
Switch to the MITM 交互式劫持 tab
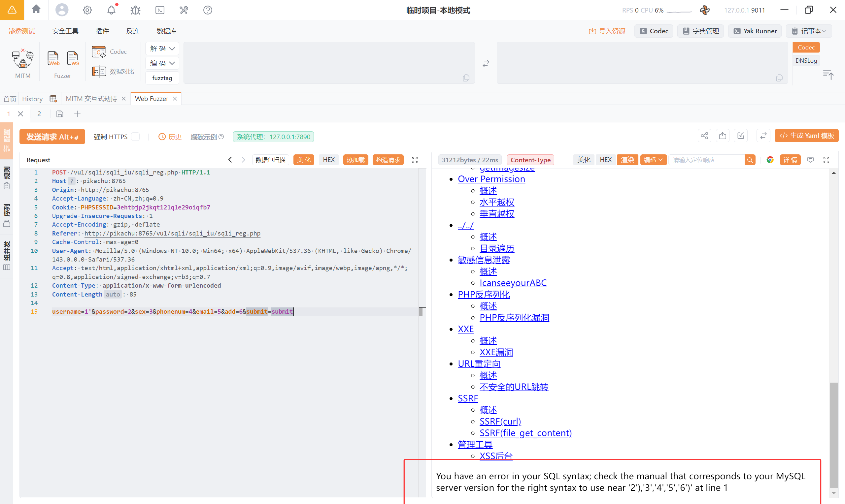click(91, 99)
